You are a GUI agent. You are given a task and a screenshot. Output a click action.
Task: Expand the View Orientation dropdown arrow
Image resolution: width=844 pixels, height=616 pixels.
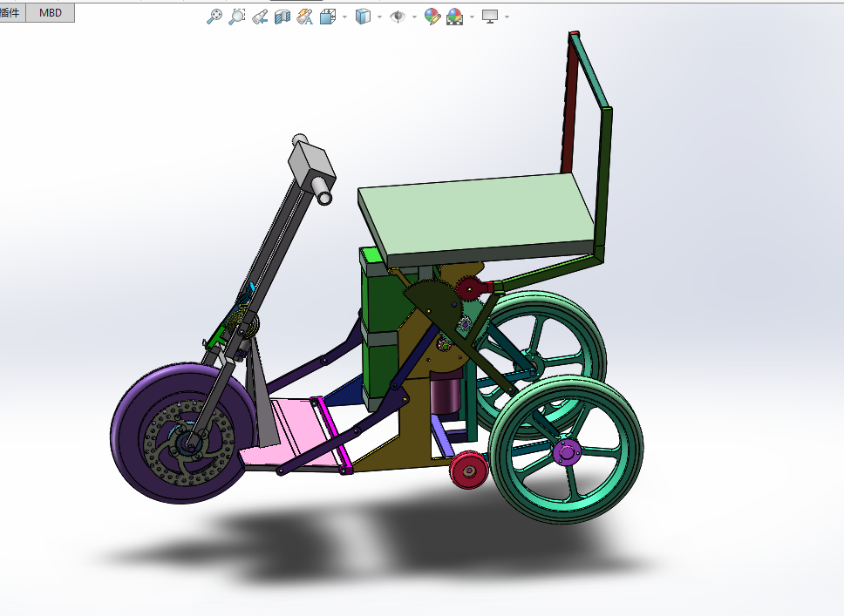click(344, 17)
